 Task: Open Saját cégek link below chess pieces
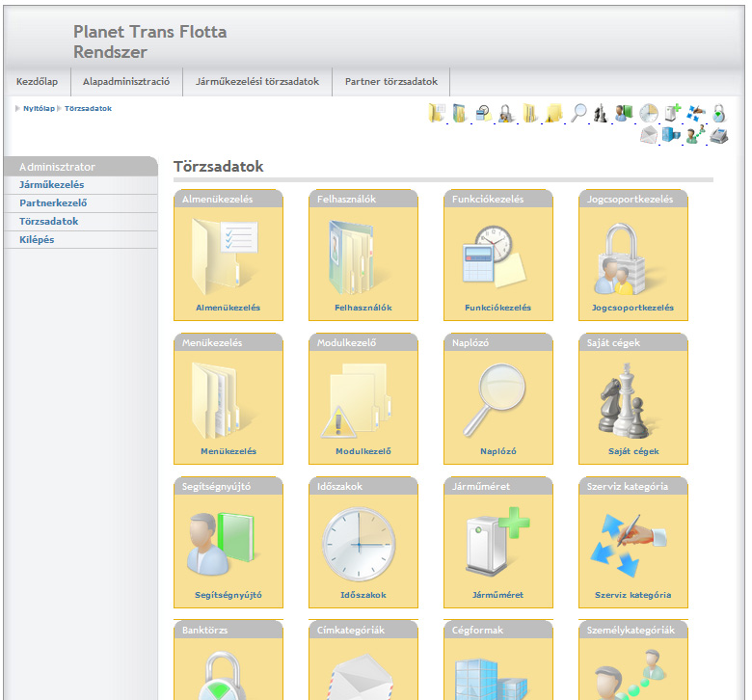tap(633, 451)
